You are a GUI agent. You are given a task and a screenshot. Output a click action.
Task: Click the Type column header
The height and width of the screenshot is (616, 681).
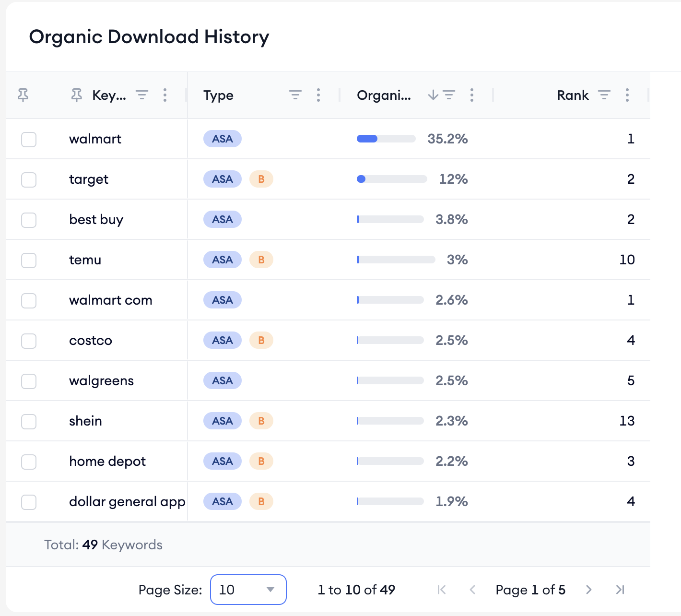point(218,95)
